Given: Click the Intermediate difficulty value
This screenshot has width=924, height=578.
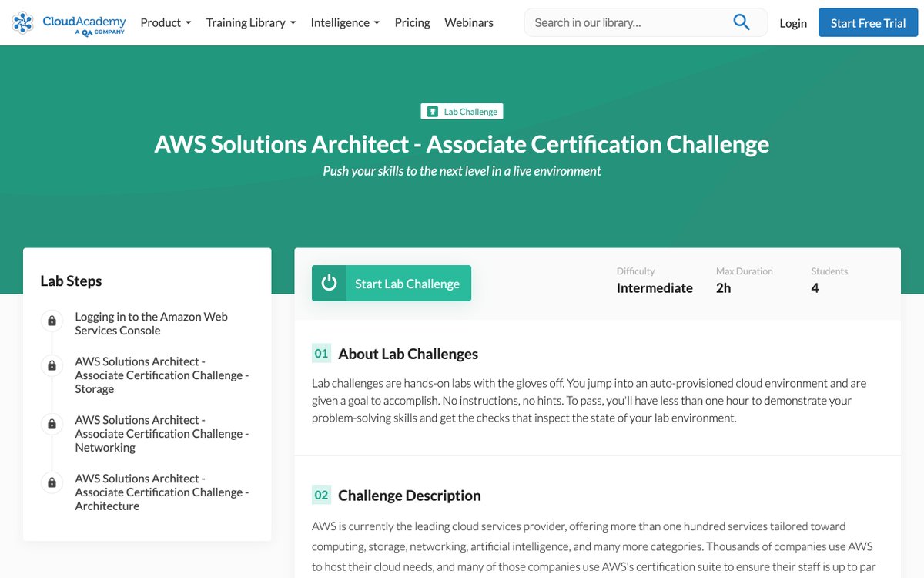Looking at the screenshot, I should click(x=654, y=288).
